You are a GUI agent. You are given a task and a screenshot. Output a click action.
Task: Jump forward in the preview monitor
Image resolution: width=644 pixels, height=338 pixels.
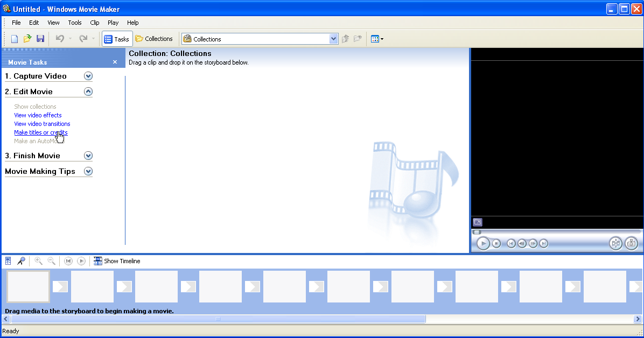544,243
